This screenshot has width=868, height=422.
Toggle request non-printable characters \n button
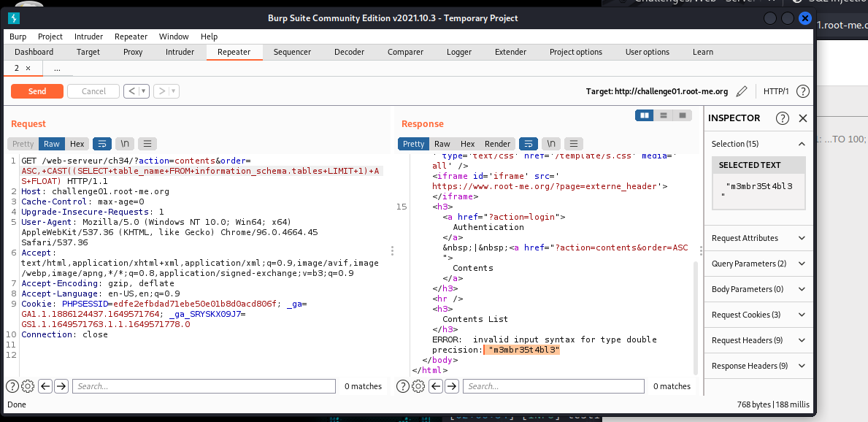tap(125, 144)
